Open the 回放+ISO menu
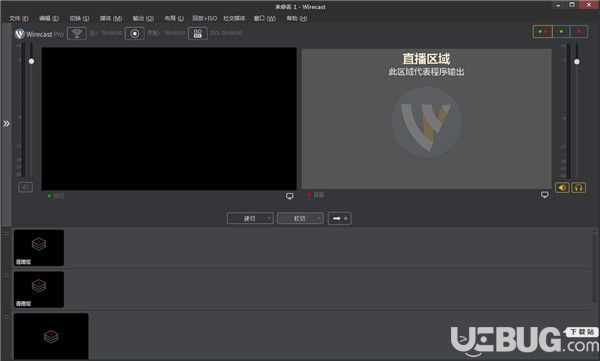Screen dimensions: 600x361 204,18
